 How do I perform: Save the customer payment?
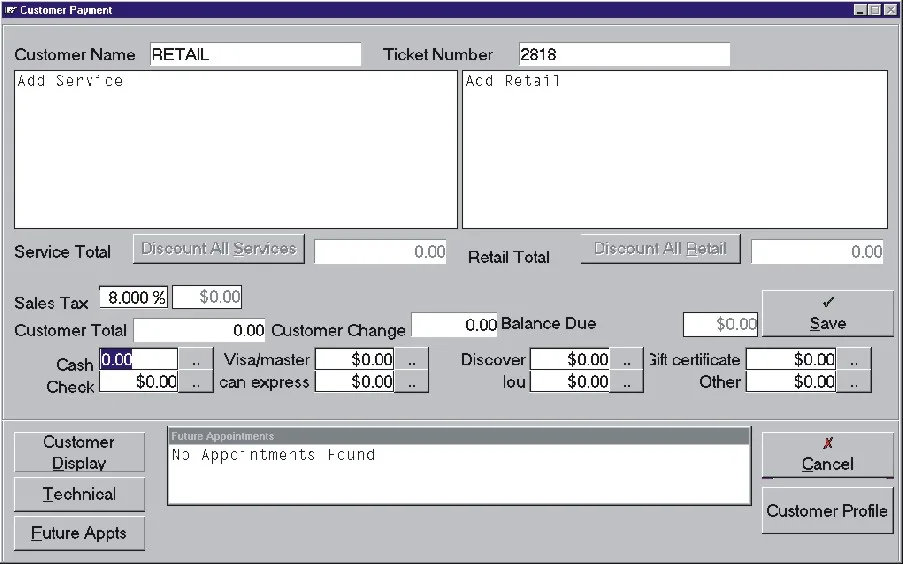828,313
